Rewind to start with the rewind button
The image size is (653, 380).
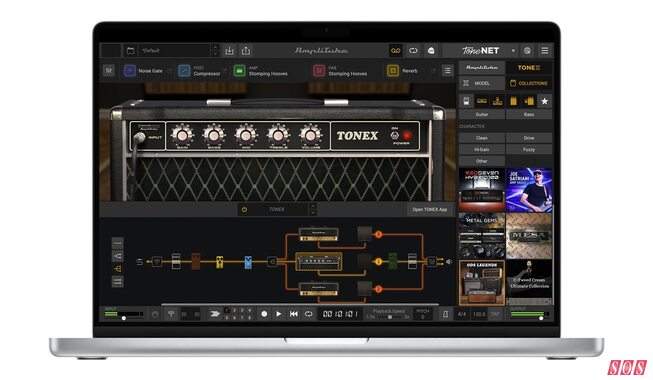pyautogui.click(x=294, y=314)
